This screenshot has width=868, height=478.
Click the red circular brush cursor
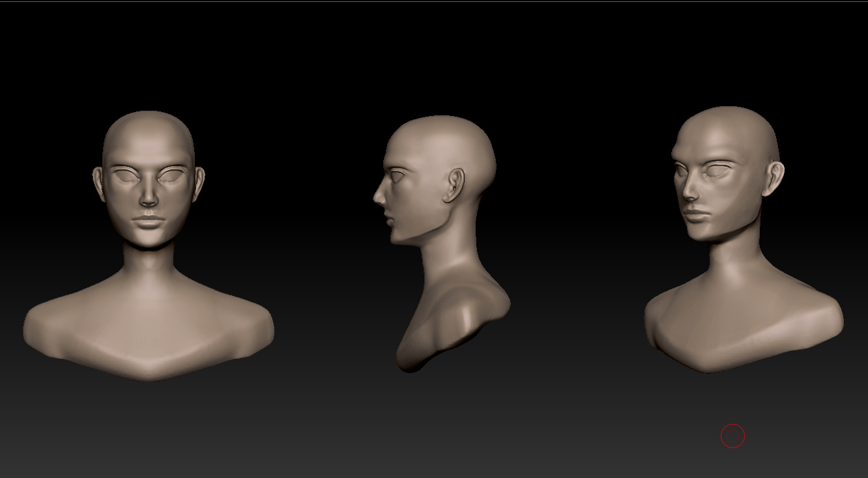tap(732, 436)
